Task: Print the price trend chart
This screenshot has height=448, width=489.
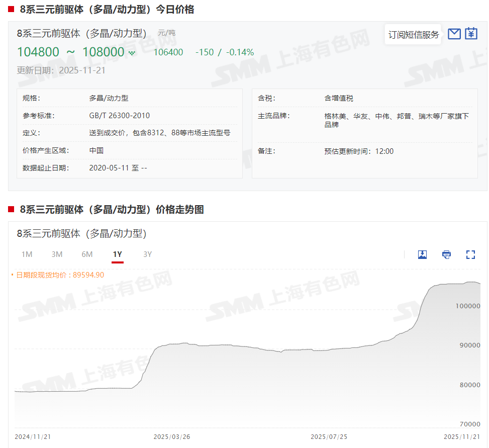Action: point(446,254)
